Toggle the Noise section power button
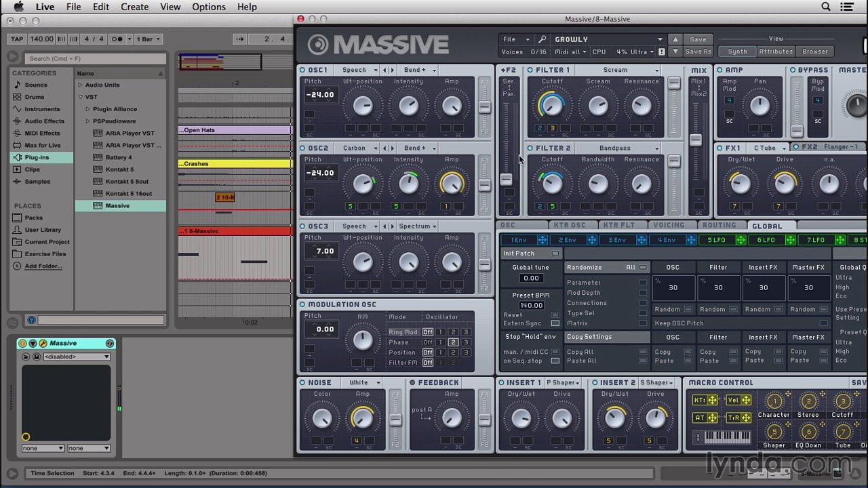Screen dimensions: 868x488 click(302, 382)
